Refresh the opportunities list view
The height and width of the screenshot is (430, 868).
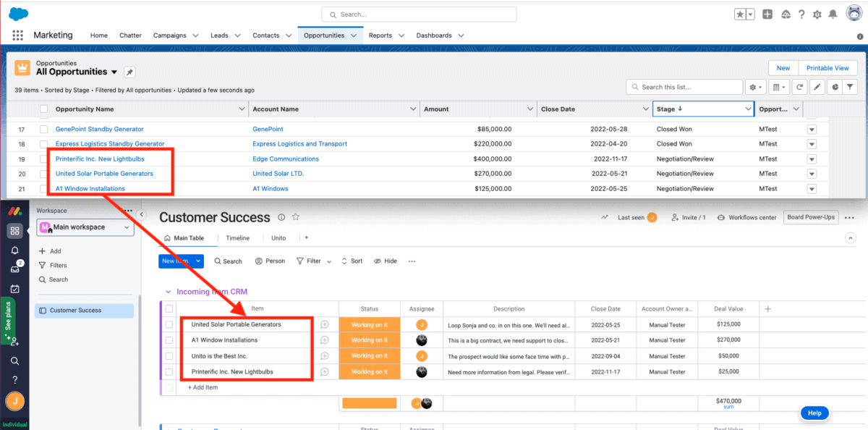[799, 86]
